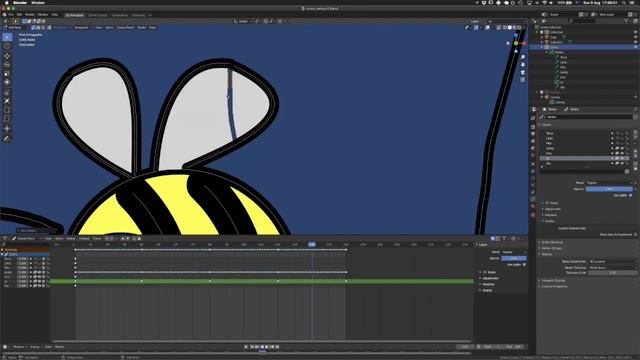The width and height of the screenshot is (640, 360).
Task: Toggle lock of the Sky dopesheet channel
Action: 44,286
